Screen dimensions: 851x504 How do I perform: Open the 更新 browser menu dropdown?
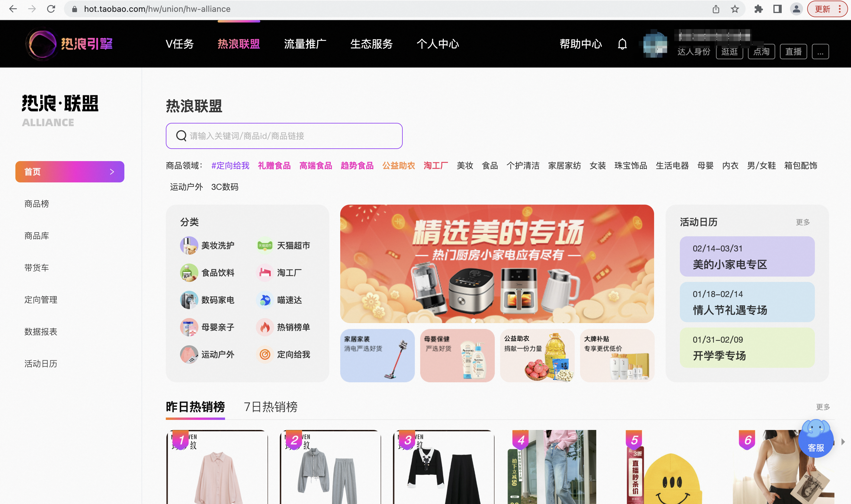[x=828, y=9]
